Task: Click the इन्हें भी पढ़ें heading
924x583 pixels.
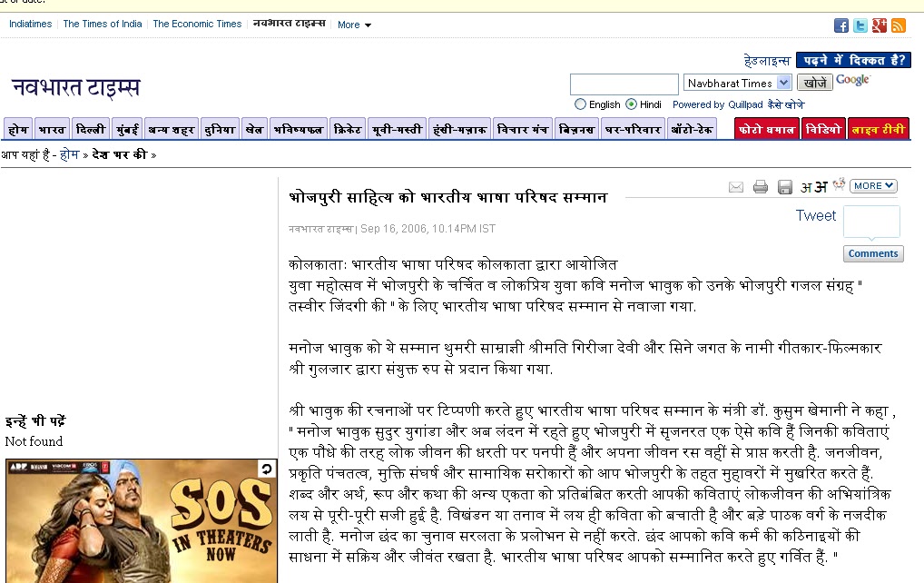Action: point(35,420)
